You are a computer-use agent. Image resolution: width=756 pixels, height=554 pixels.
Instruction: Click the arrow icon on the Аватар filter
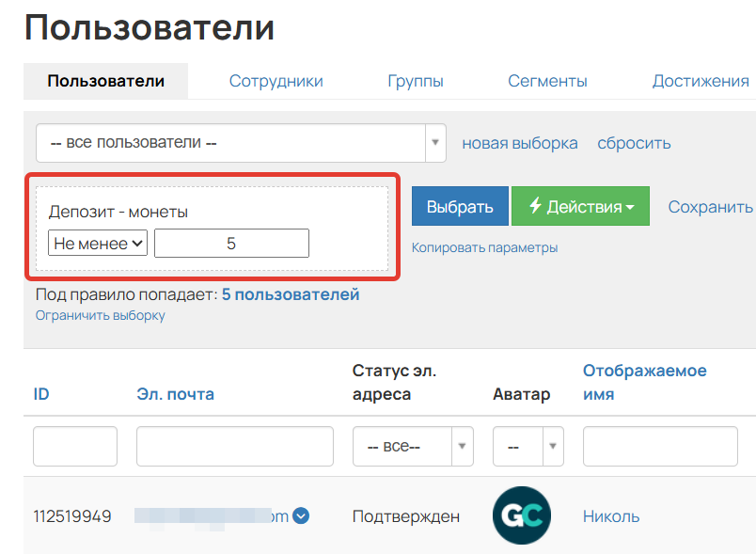coord(553,446)
